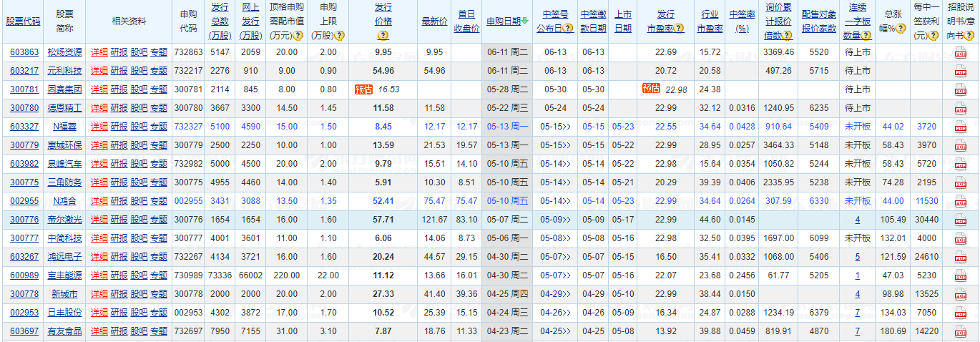
Task: Sort by 行业市盈率 column header
Action: click(x=710, y=21)
